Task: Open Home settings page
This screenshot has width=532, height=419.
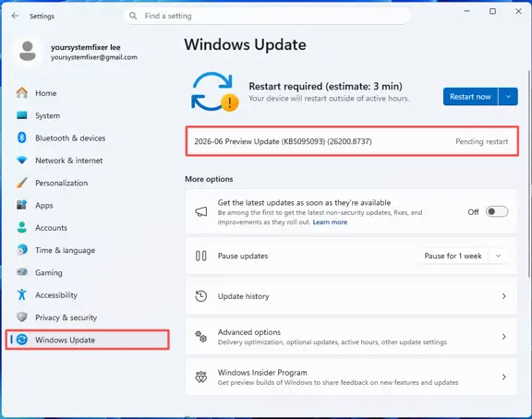Action: pyautogui.click(x=87, y=93)
